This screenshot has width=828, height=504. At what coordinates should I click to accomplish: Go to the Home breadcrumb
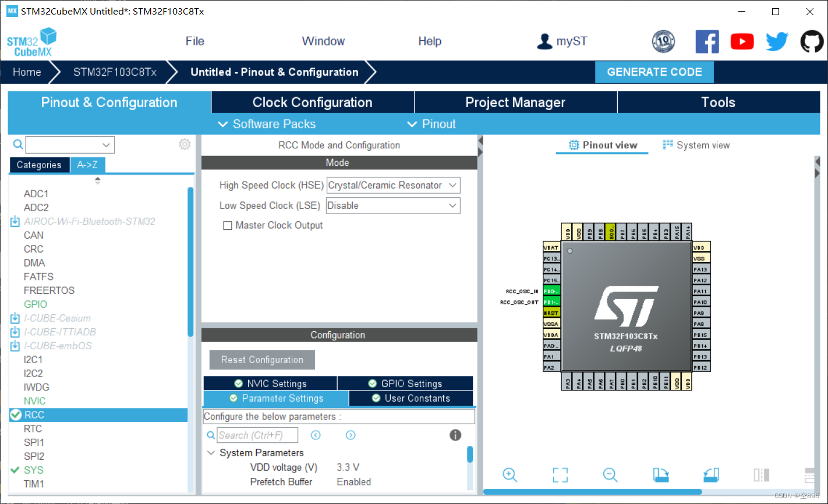point(27,72)
